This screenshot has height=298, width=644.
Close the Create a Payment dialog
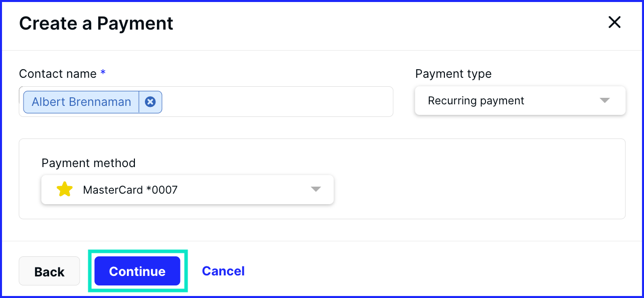(614, 22)
